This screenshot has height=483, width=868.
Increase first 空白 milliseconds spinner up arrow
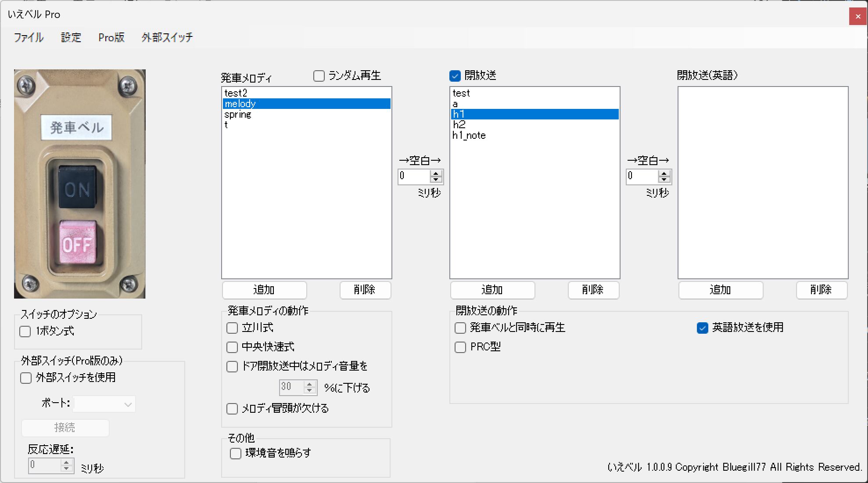point(436,173)
